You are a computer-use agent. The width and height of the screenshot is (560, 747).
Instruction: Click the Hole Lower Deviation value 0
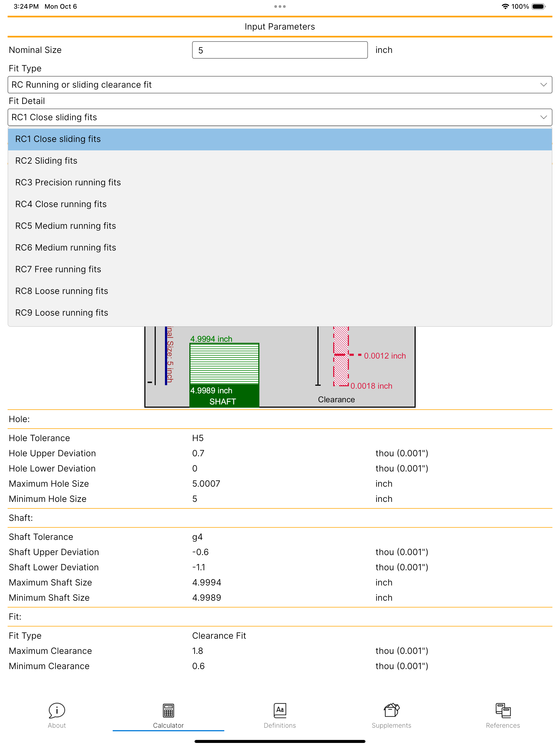[195, 469]
